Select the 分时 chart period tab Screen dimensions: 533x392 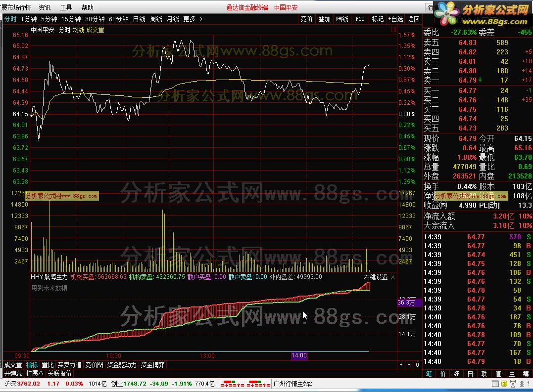click(10, 19)
